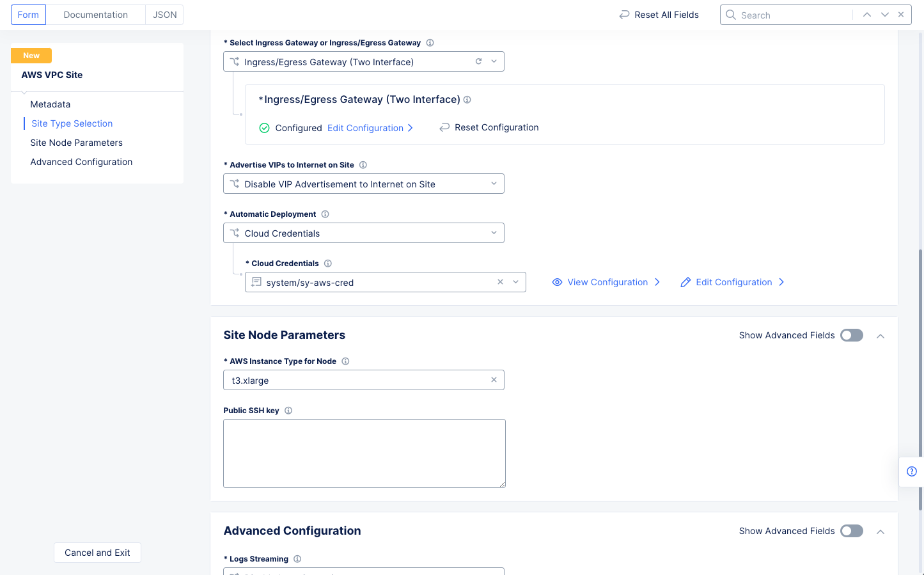Collapse the Site Node Parameters section
The width and height of the screenshot is (924, 575).
(x=881, y=335)
